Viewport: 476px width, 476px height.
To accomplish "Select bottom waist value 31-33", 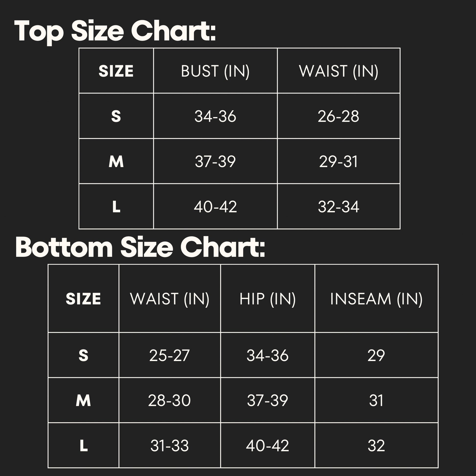I will pos(170,445).
